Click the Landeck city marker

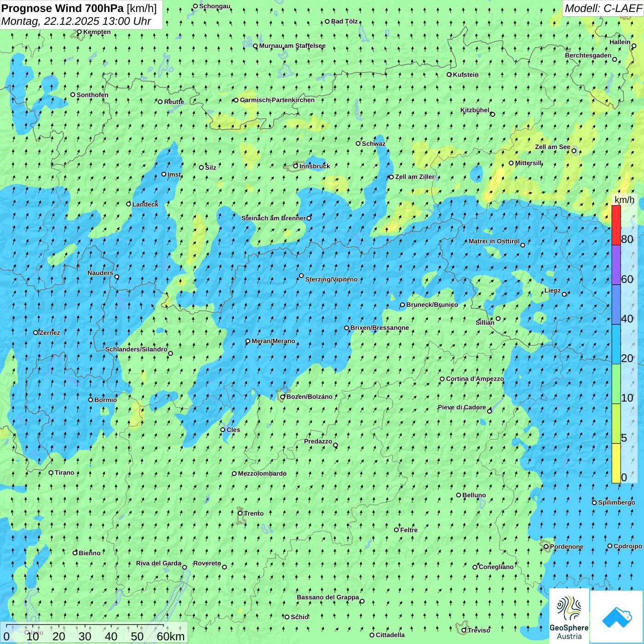(x=129, y=204)
